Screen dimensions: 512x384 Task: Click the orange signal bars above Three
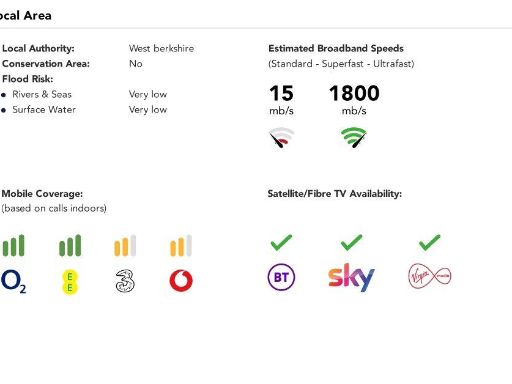125,246
